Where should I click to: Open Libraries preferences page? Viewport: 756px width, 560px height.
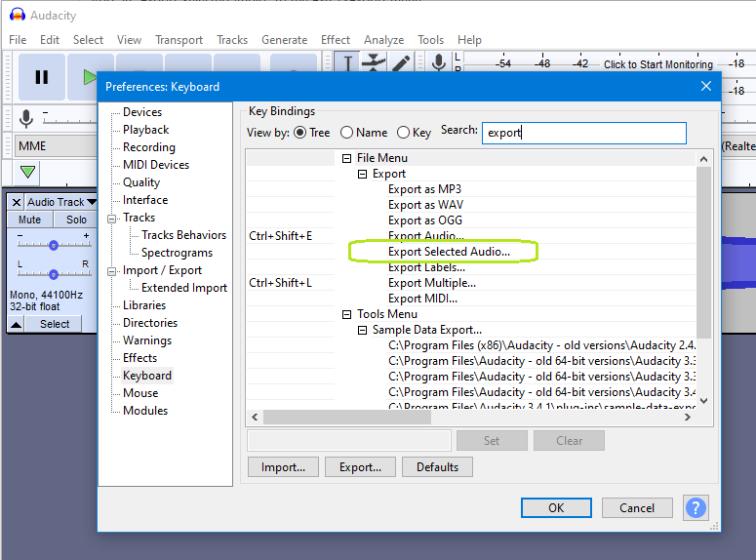pyautogui.click(x=144, y=305)
